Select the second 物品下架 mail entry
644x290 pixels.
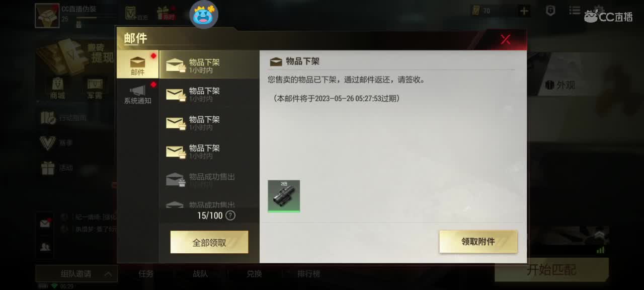point(209,94)
